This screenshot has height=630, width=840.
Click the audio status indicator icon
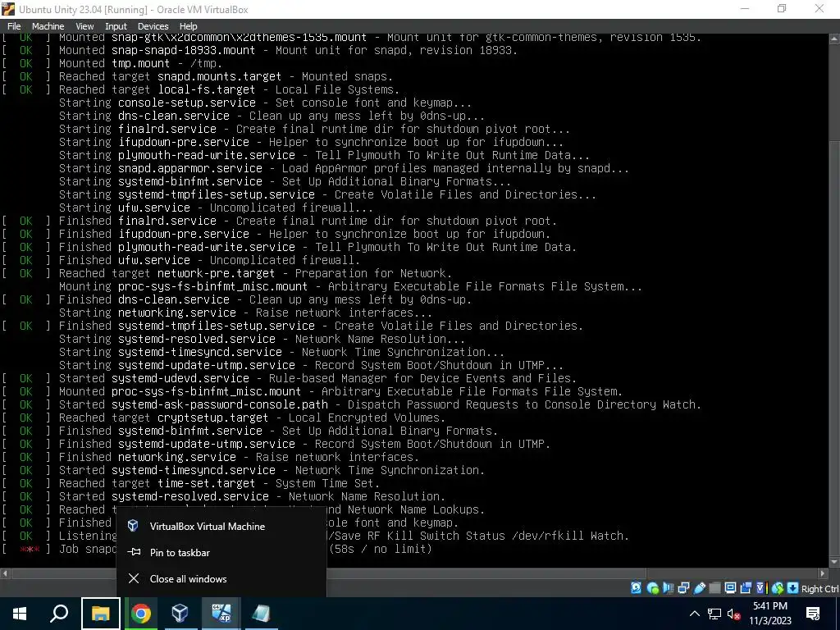click(668, 588)
